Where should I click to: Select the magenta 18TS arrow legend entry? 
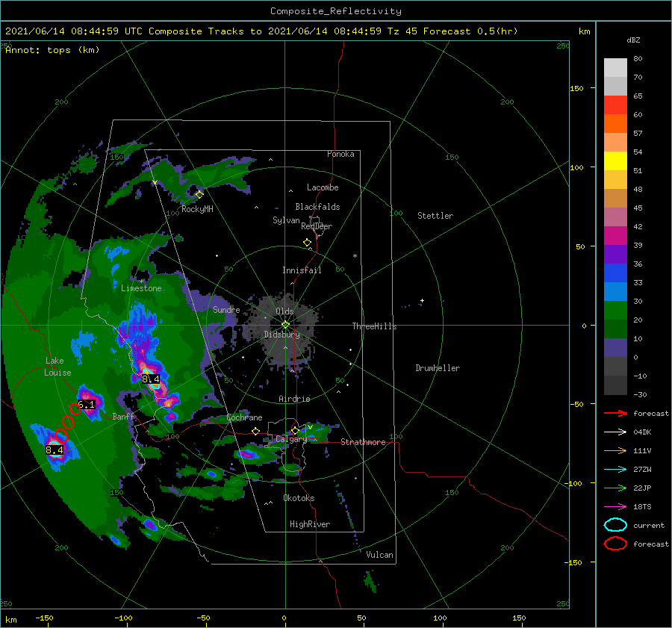point(615,506)
